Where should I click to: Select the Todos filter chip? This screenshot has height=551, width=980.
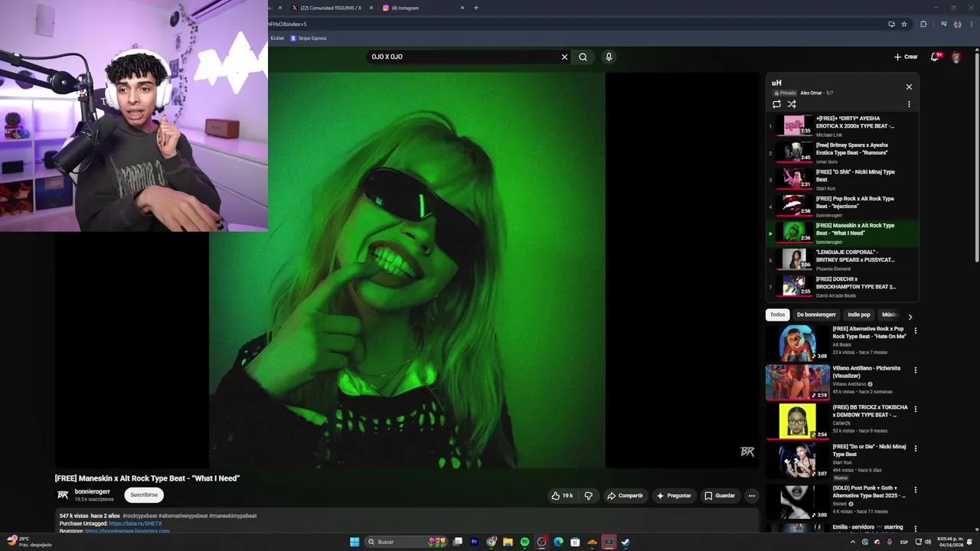pos(777,315)
